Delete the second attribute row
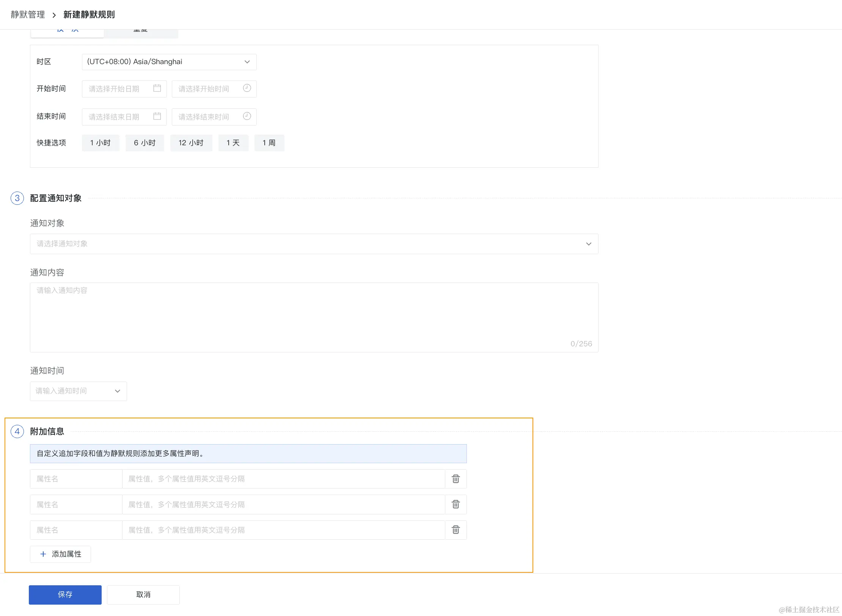842x616 pixels. [456, 504]
